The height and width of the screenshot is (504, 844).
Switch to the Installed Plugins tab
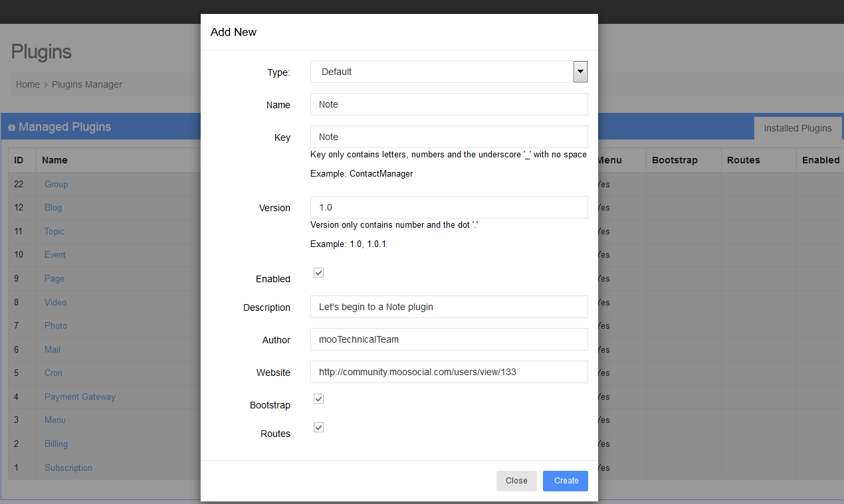(797, 128)
